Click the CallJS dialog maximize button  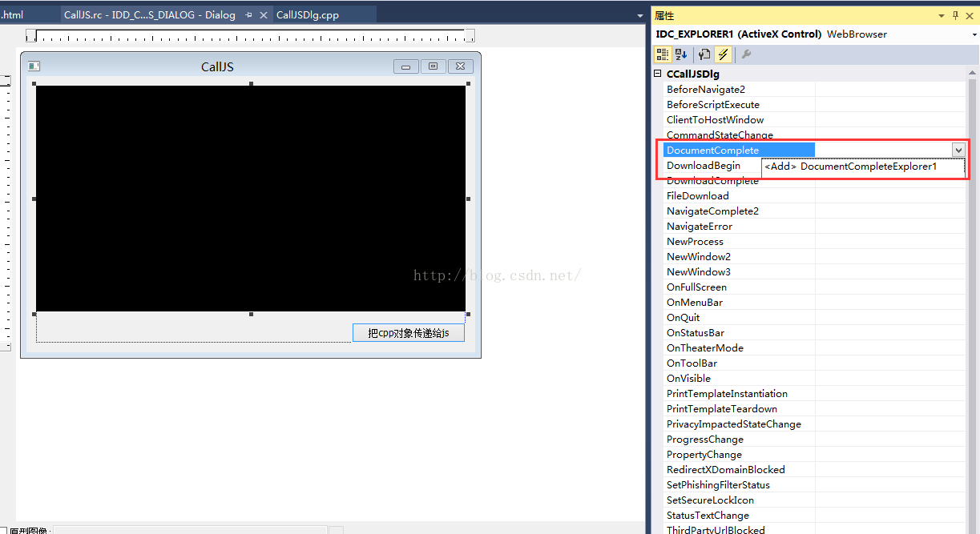pos(433,66)
